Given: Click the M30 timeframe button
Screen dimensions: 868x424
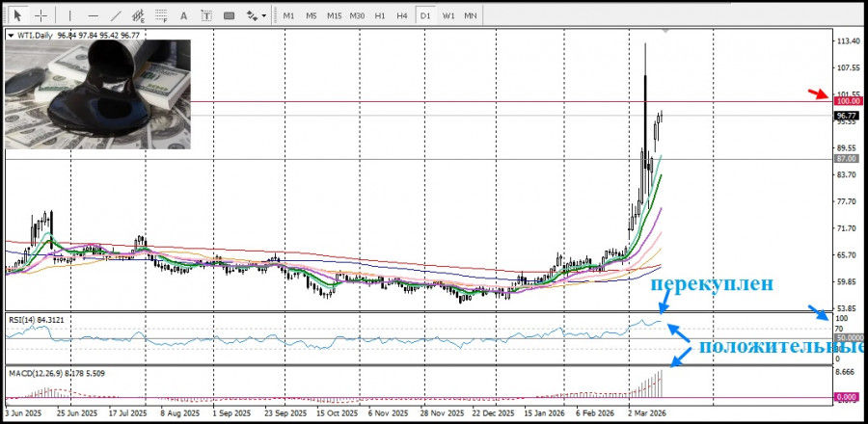Looking at the screenshot, I should click(357, 15).
